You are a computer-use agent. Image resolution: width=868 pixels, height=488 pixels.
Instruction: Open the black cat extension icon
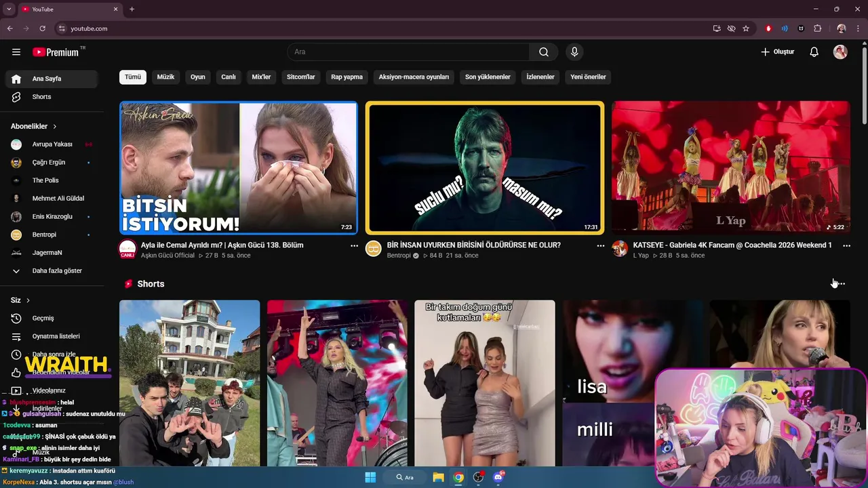coord(801,28)
